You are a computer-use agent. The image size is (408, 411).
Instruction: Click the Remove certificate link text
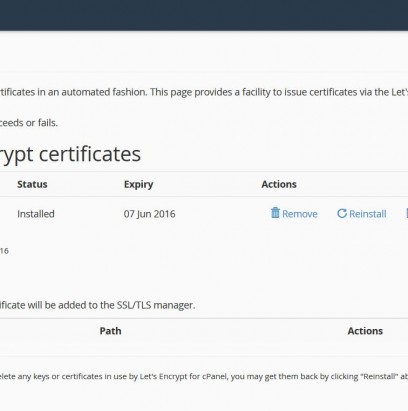(300, 214)
